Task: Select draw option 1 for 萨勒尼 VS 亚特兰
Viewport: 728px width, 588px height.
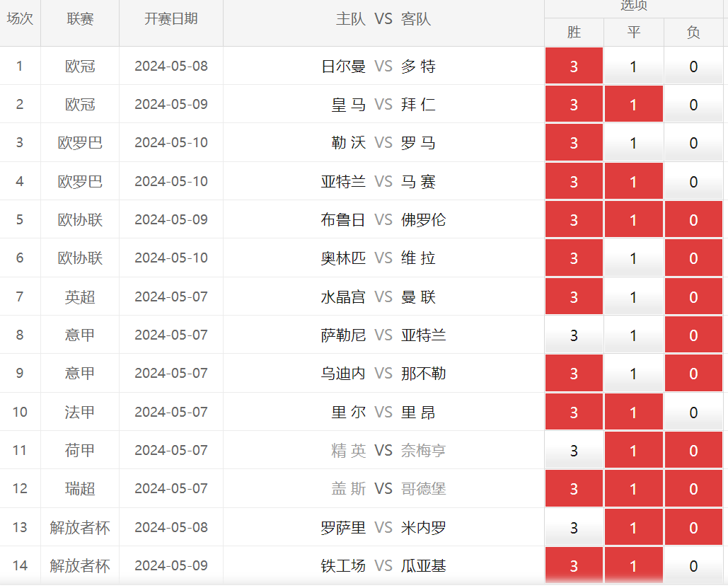Action: click(633, 335)
